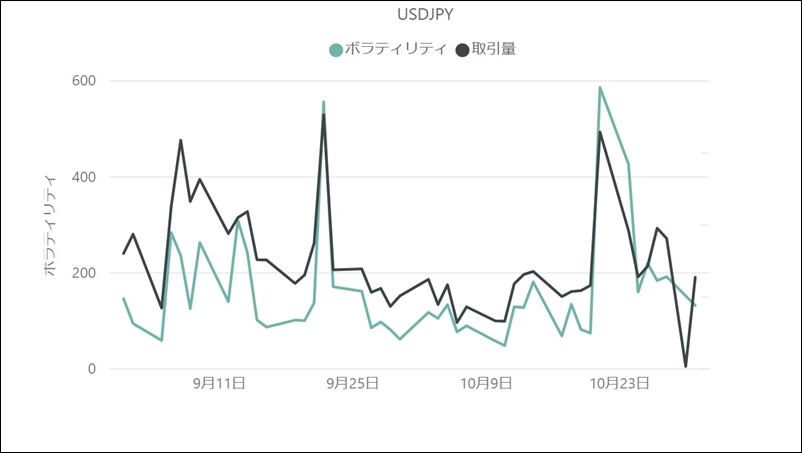Click the last point of the dark 取引量 line
The height and width of the screenshot is (453, 802).
(x=695, y=277)
